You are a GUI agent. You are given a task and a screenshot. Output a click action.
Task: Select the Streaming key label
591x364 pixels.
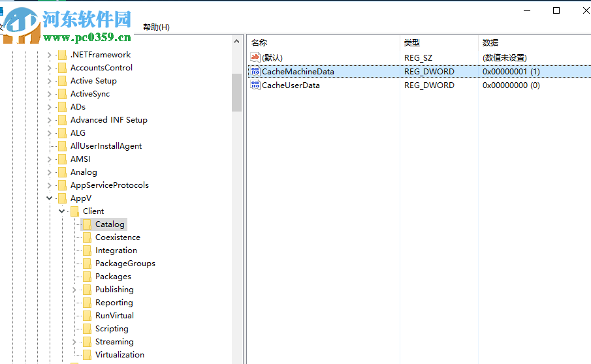(114, 342)
